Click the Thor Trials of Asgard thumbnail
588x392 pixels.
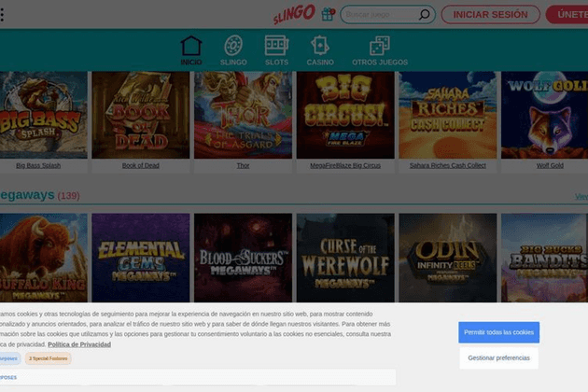click(243, 115)
